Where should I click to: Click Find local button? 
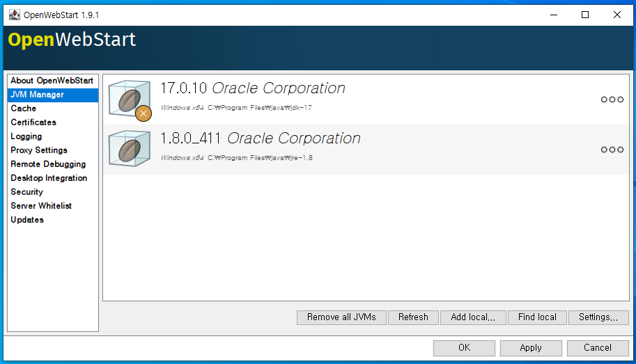[537, 317]
